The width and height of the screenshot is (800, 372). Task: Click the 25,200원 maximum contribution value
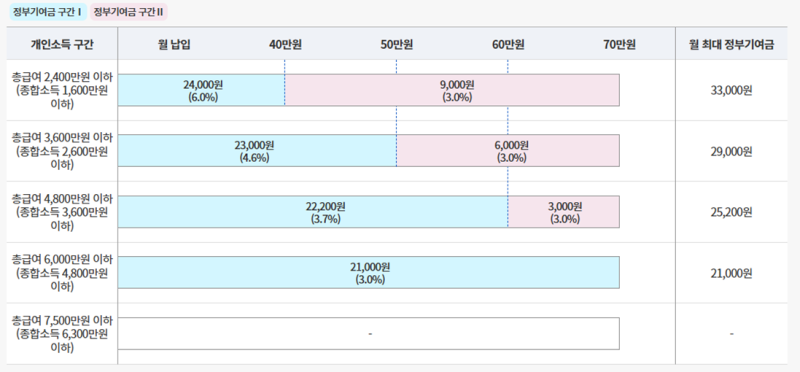[x=731, y=212]
